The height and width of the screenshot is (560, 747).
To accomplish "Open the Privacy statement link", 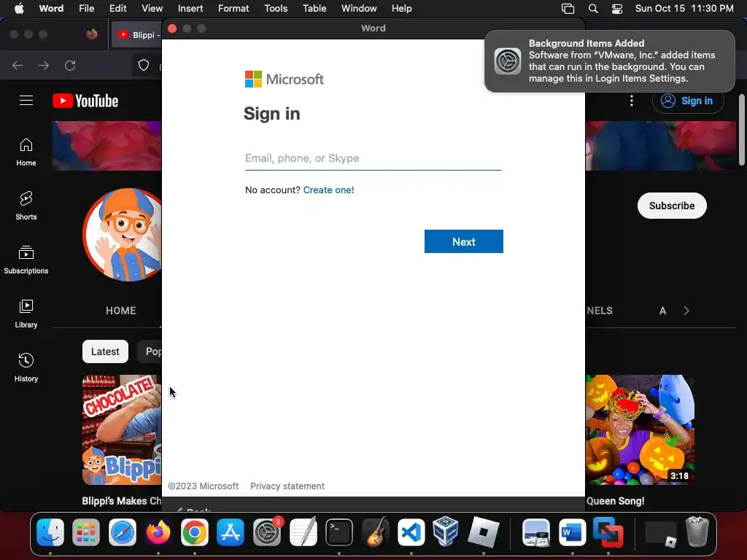I will coord(287,486).
